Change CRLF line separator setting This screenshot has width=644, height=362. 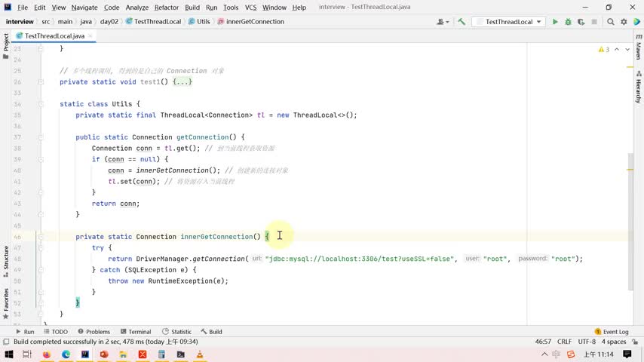tap(564, 342)
